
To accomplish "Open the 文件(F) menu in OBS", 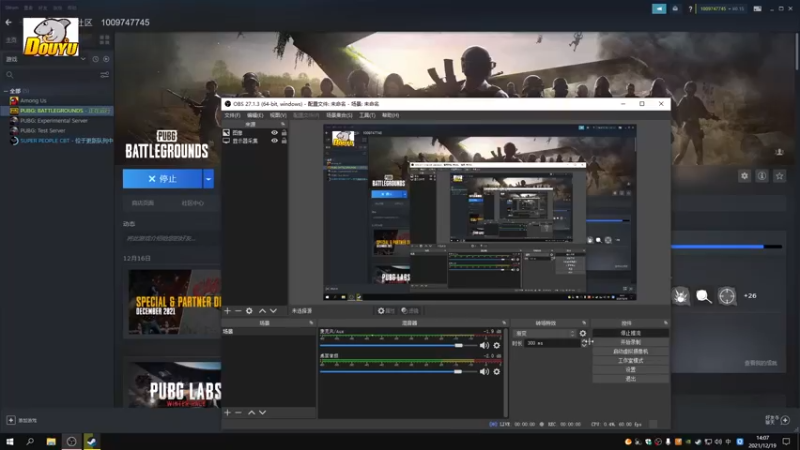I will pyautogui.click(x=232, y=115).
